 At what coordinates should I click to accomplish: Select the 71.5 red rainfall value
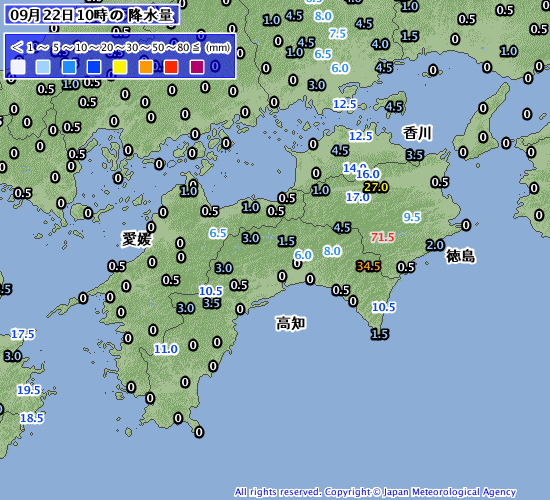383,238
